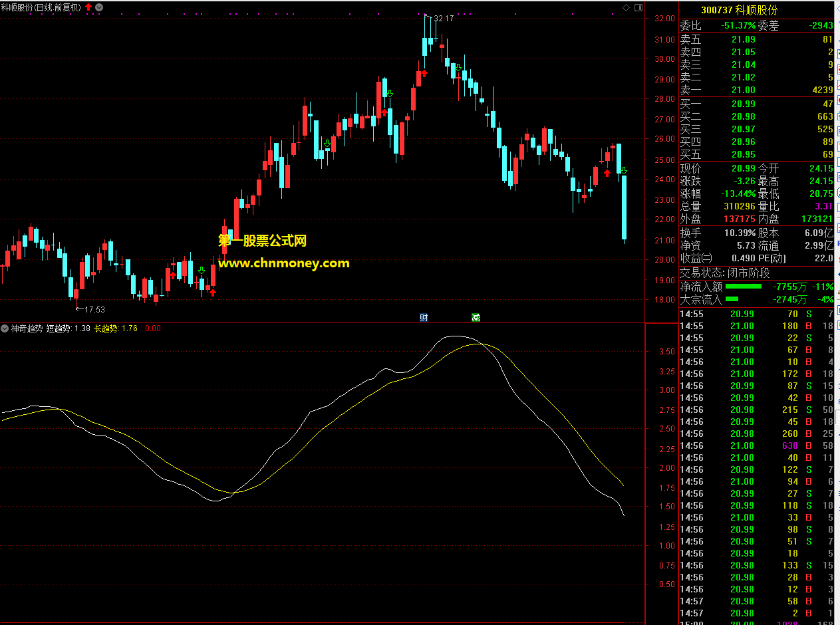This screenshot has width=840, height=625.
Task: Click the 净流入额 amount -7755万
Action: (790, 287)
